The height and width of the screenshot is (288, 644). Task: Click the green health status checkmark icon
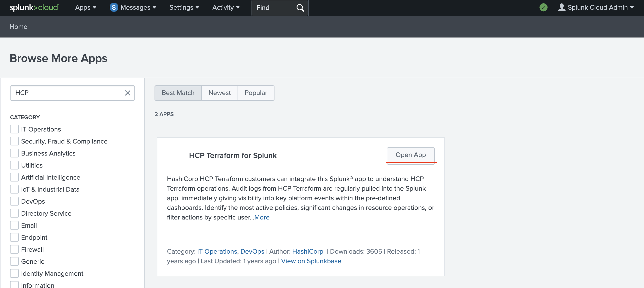(x=543, y=7)
